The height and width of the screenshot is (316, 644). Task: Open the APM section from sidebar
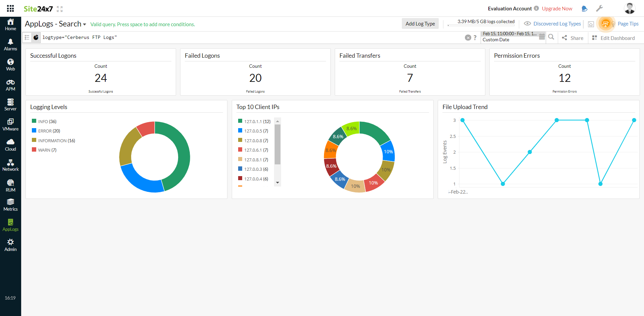(x=10, y=84)
